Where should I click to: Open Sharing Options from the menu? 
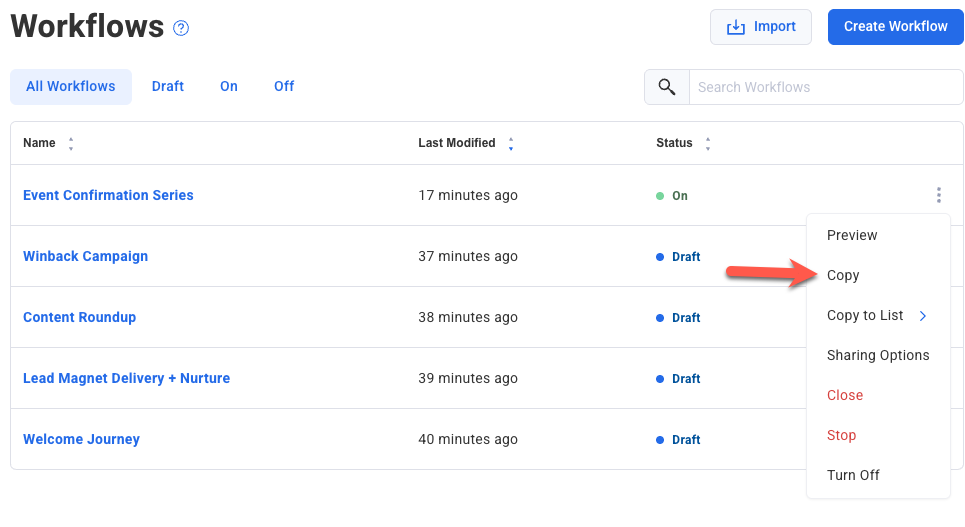(878, 355)
